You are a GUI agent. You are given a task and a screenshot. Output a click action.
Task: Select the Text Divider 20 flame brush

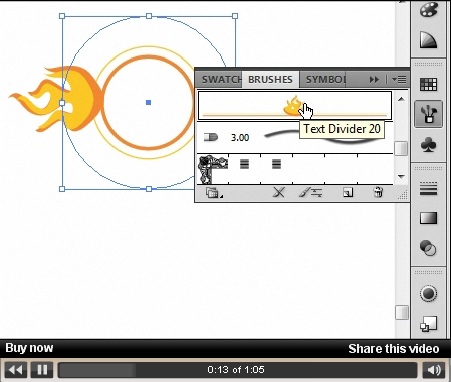point(295,106)
